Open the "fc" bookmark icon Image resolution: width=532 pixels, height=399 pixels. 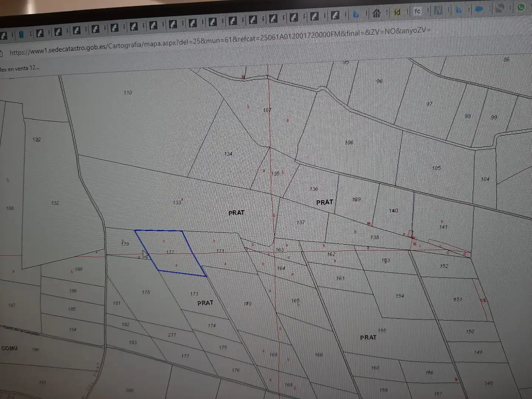tap(417, 11)
